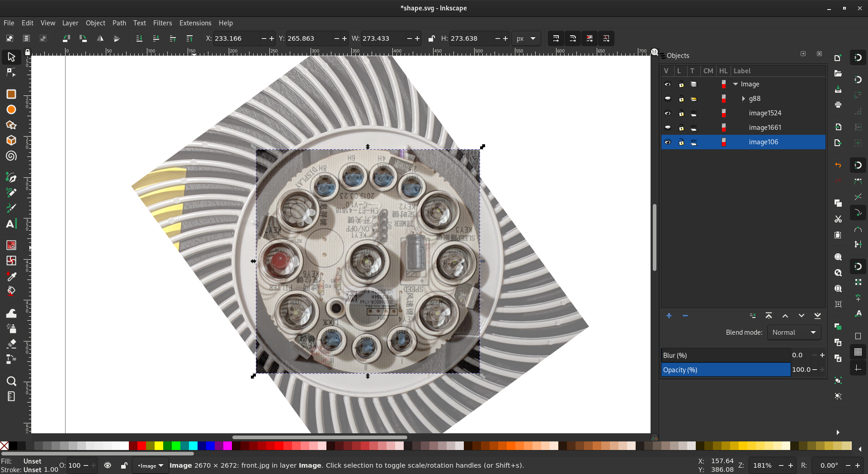Click the Flip horizontal icon

pyautogui.click(x=100, y=38)
